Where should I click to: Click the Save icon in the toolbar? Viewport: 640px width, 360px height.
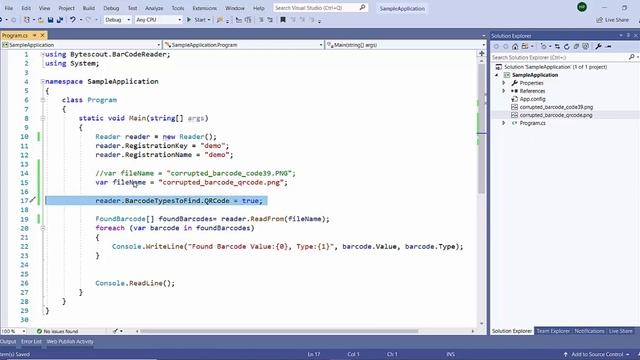[x=51, y=20]
